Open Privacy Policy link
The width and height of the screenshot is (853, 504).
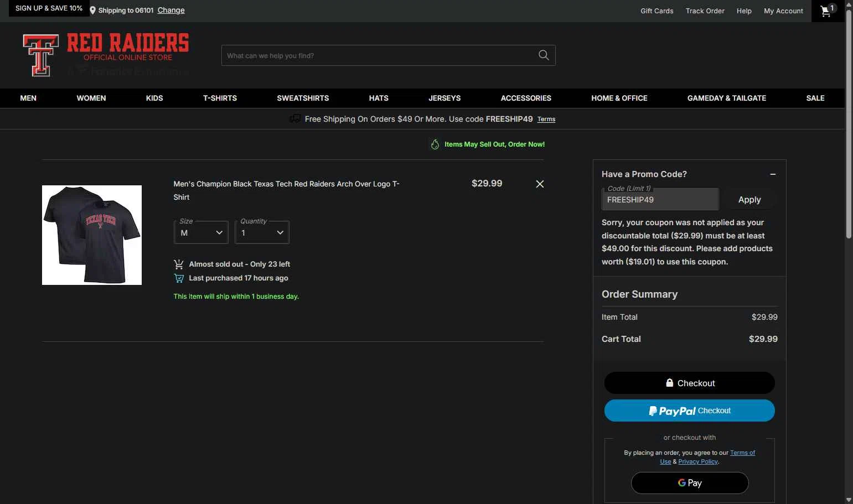click(698, 461)
